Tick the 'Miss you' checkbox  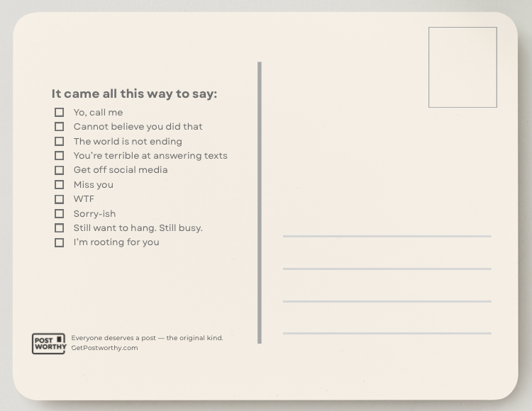tap(60, 185)
